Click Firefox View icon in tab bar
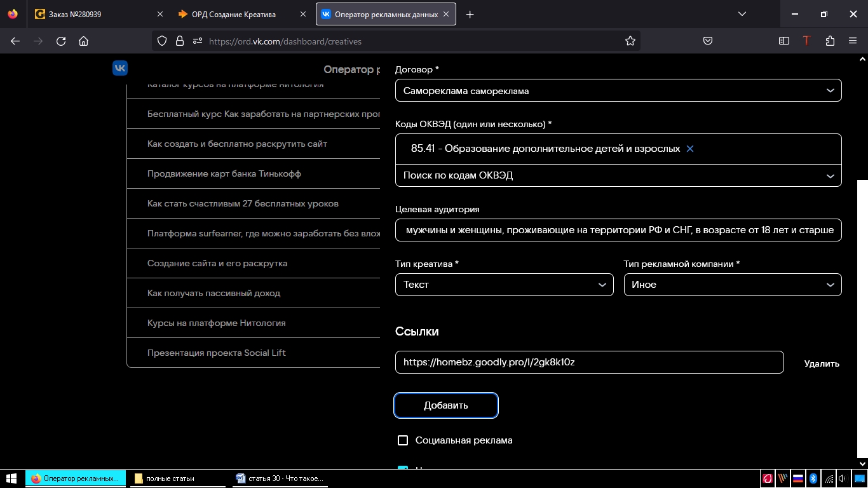 click(x=13, y=14)
